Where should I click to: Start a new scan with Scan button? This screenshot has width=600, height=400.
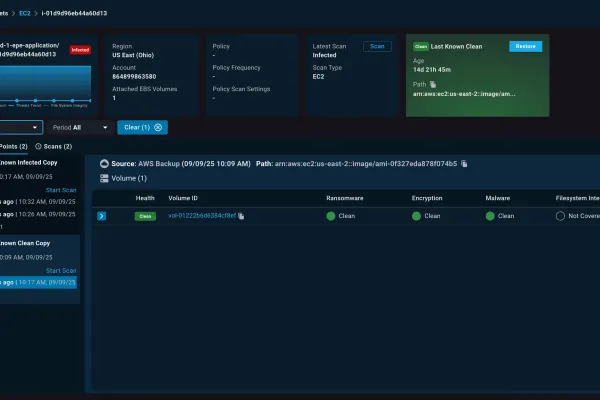(377, 46)
